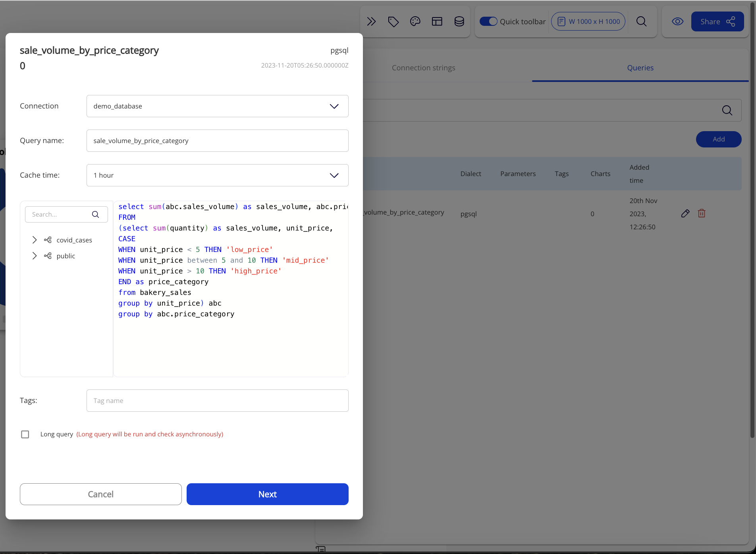The height and width of the screenshot is (554, 756).
Task: Toggle the Quick toolbar switch
Action: pos(488,21)
